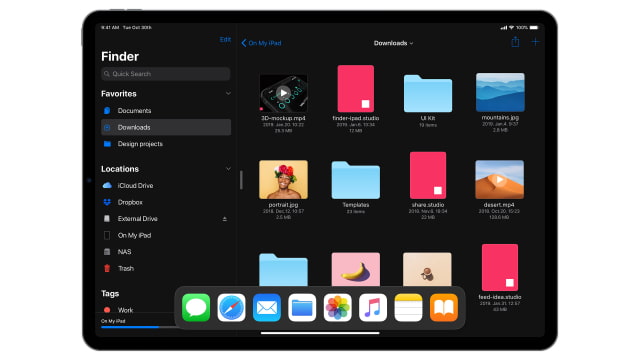
Task: Open Messages app in the dock
Action: pyautogui.click(x=196, y=307)
